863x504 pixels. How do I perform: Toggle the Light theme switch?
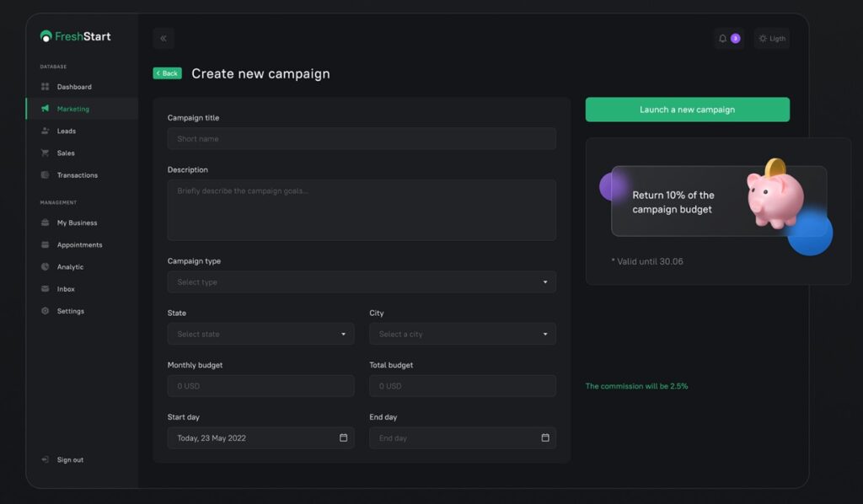[x=772, y=39]
